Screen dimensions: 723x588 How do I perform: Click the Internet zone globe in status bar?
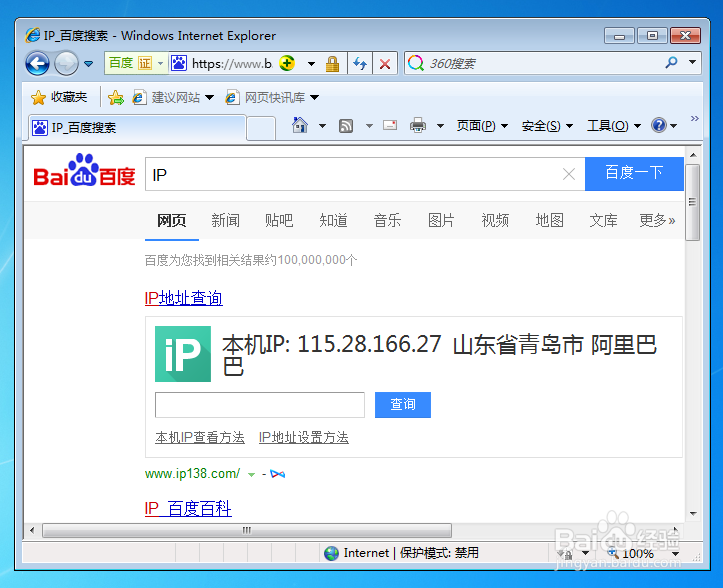click(331, 553)
